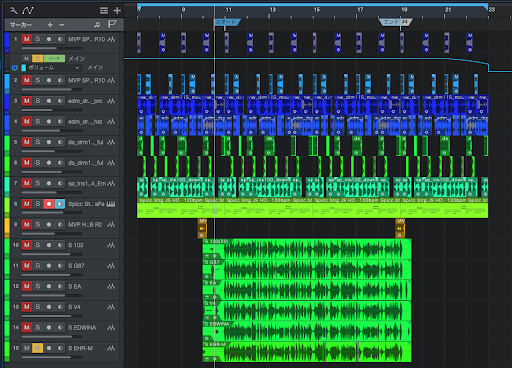Click the waveform icon on S V4 track
512x368 pixels.
[x=111, y=307]
